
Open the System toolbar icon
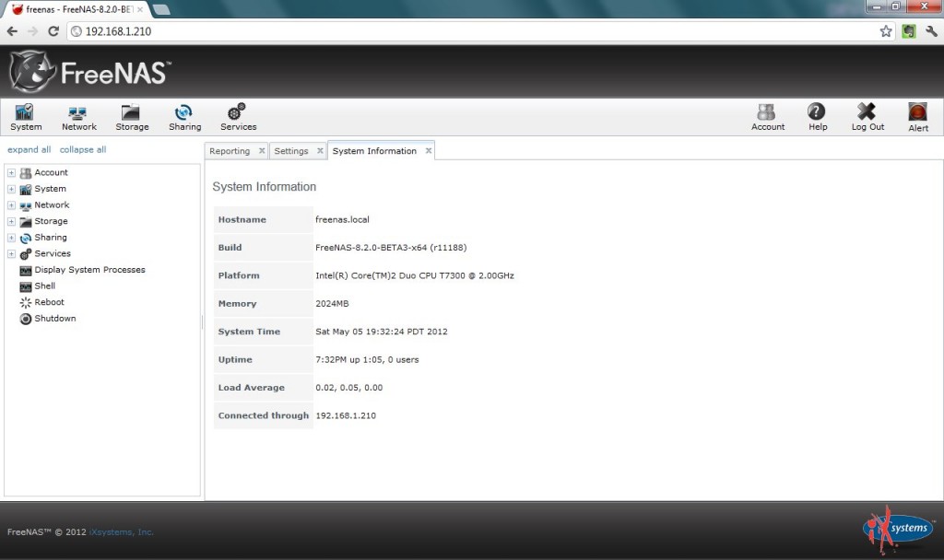25,115
